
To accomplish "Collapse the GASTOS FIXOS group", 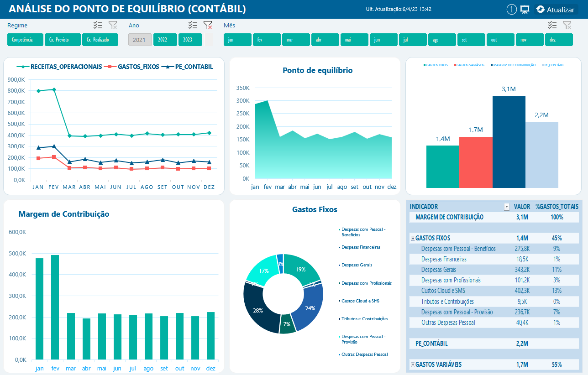I will (413, 238).
